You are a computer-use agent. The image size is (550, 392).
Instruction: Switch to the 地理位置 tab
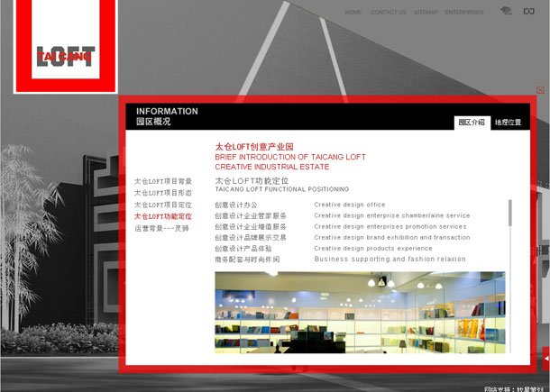coord(508,123)
